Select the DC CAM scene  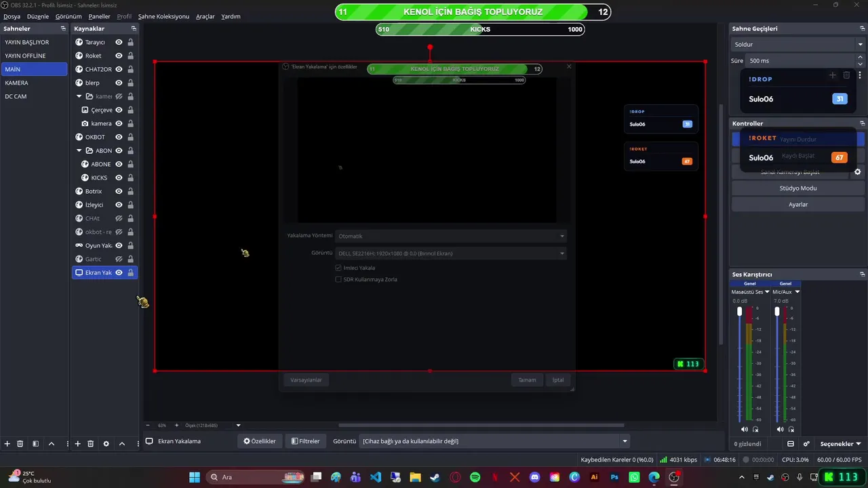pyautogui.click(x=34, y=96)
